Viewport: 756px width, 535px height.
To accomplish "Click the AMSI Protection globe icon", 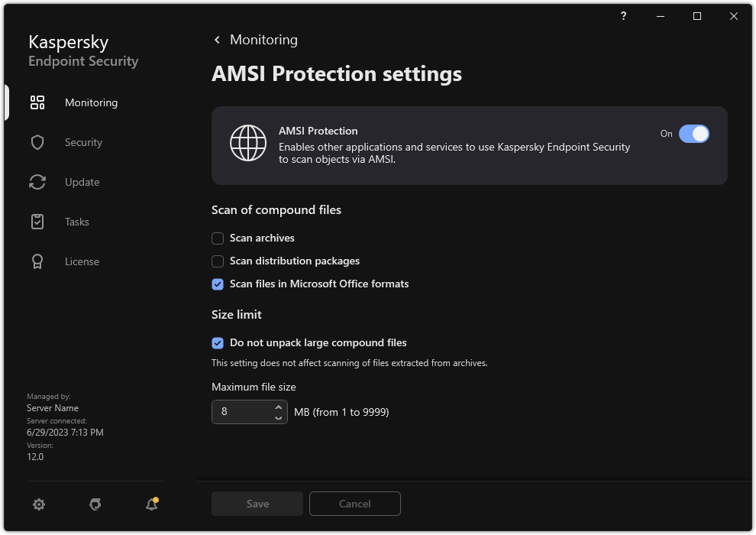I will click(248, 144).
